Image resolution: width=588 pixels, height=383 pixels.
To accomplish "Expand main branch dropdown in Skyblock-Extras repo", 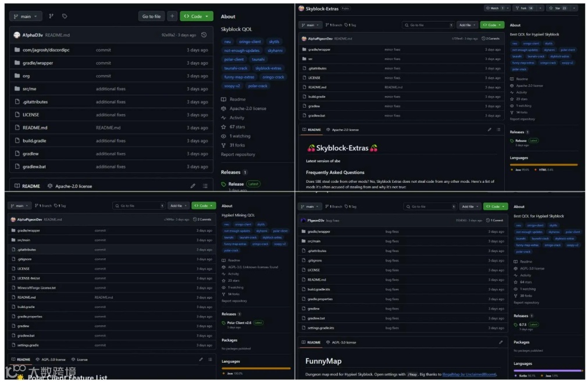I will click(x=310, y=25).
